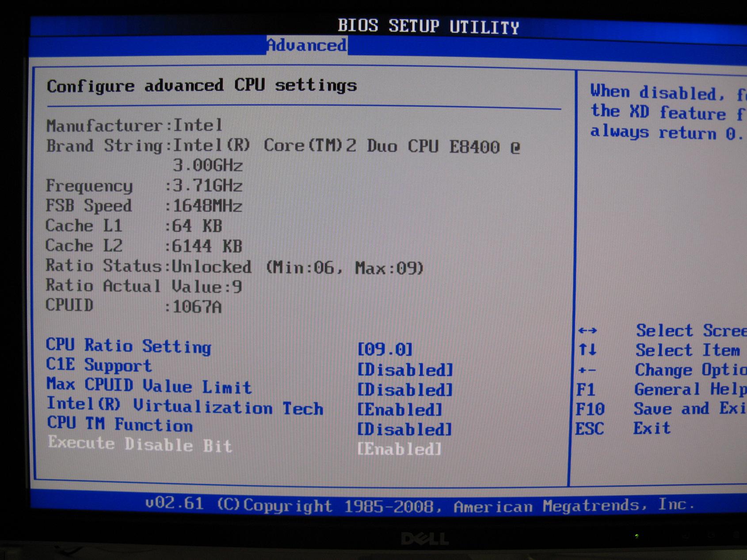Click the ESC Exit hint

click(623, 428)
